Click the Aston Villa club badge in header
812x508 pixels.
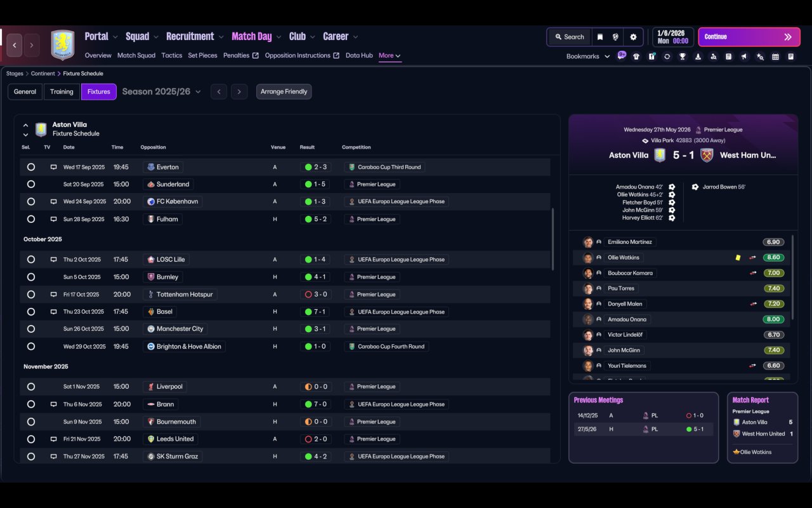coord(63,44)
